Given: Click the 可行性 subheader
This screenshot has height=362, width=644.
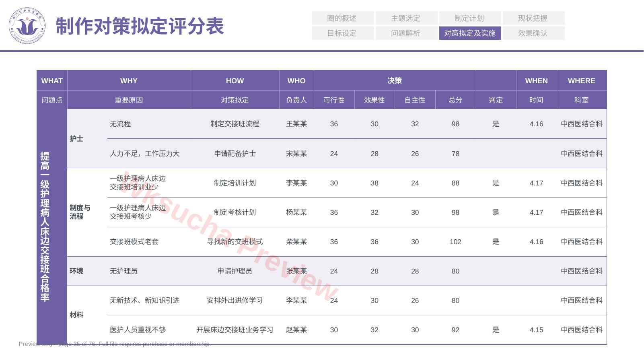Looking at the screenshot, I should (334, 100).
